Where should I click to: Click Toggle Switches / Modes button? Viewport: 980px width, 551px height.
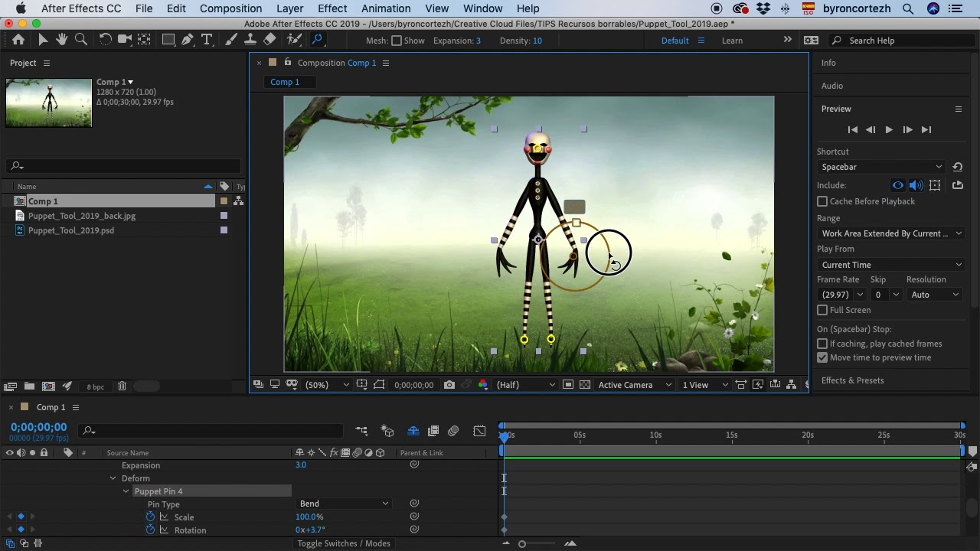[x=344, y=543]
